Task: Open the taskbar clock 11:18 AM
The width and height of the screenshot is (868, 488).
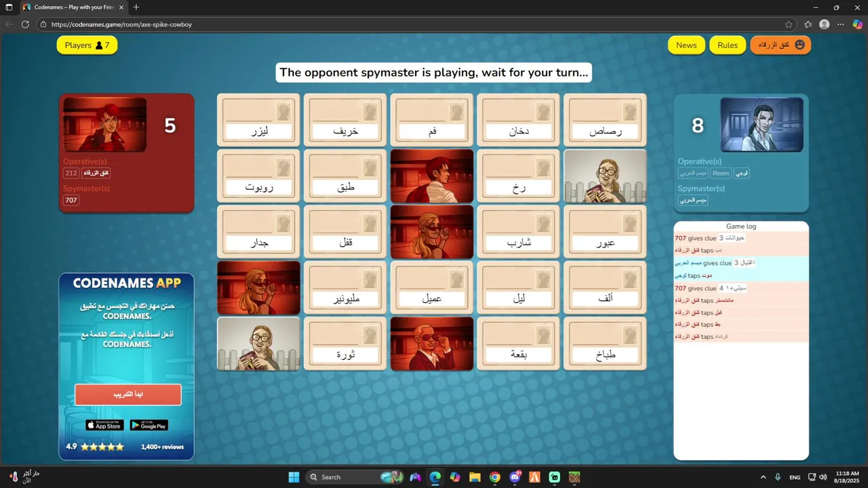Action: click(847, 477)
